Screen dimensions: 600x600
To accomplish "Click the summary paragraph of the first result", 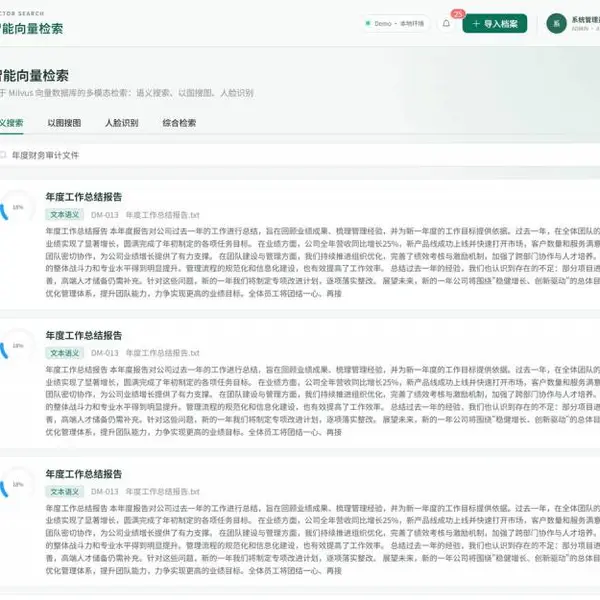I will [323, 262].
